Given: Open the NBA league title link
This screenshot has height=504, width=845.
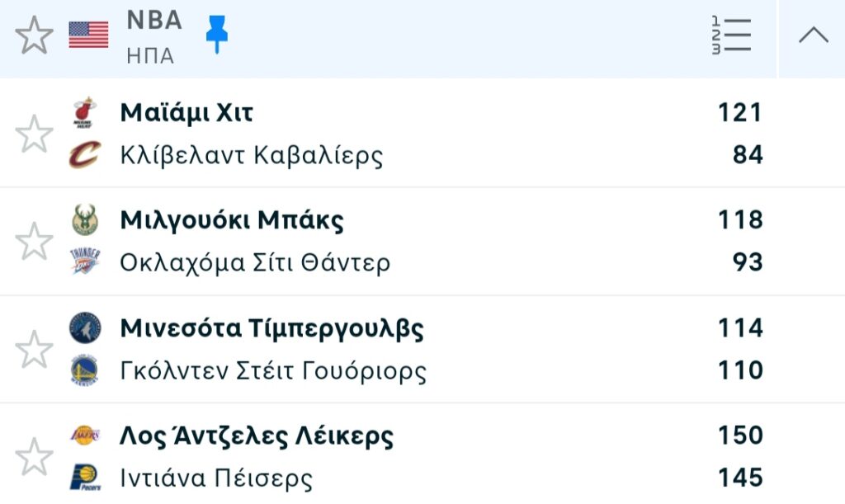Looking at the screenshot, I should pos(153,21).
